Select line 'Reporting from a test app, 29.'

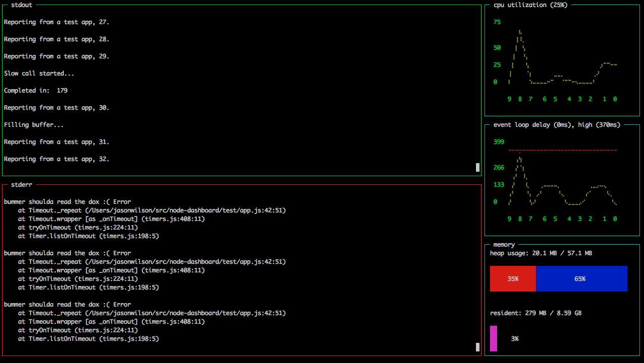point(56,56)
